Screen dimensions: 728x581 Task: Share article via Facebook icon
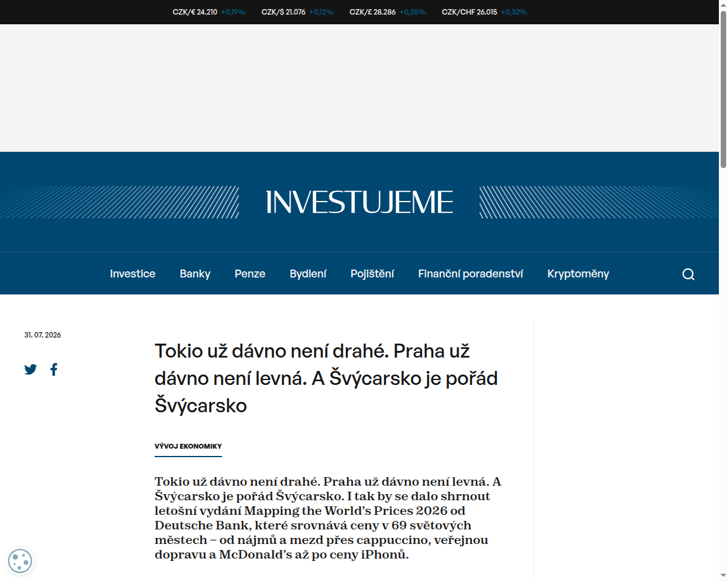tap(54, 369)
